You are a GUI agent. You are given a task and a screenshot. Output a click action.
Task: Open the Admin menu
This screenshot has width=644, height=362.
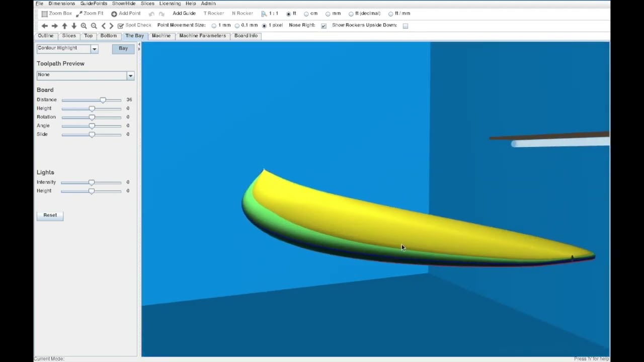pos(208,4)
